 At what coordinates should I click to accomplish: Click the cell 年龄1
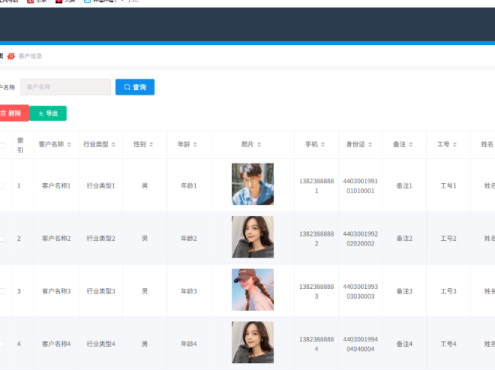click(189, 186)
